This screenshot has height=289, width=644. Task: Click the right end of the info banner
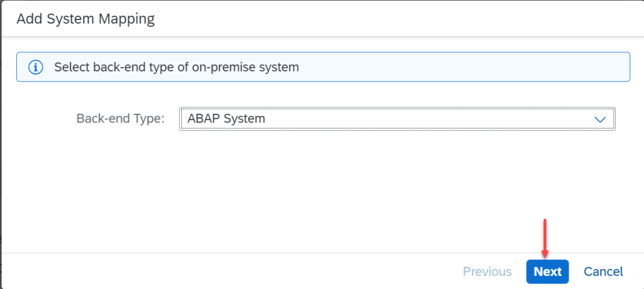604,67
